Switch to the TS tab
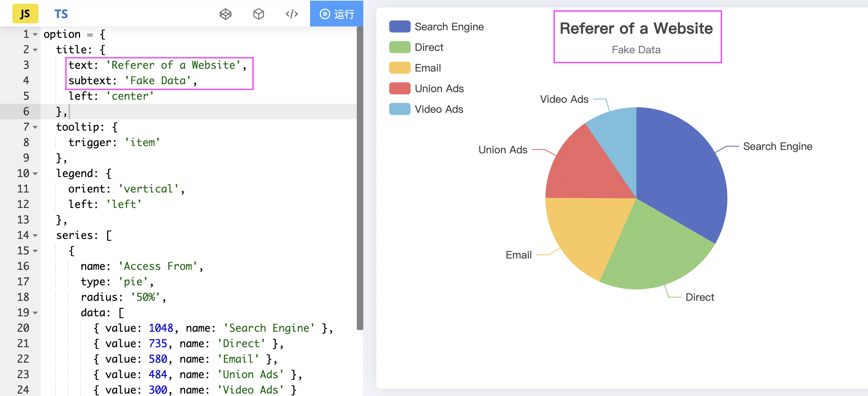The height and width of the screenshot is (396, 868). pyautogui.click(x=61, y=14)
